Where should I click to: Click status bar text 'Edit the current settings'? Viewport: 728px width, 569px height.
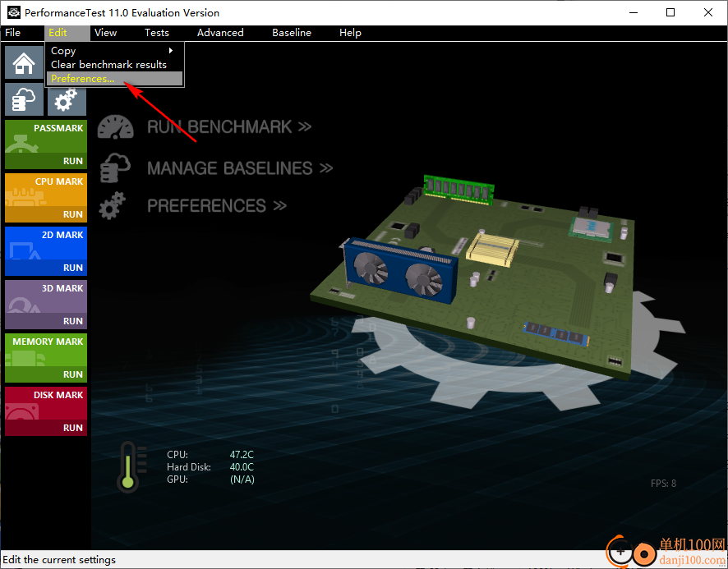click(59, 560)
